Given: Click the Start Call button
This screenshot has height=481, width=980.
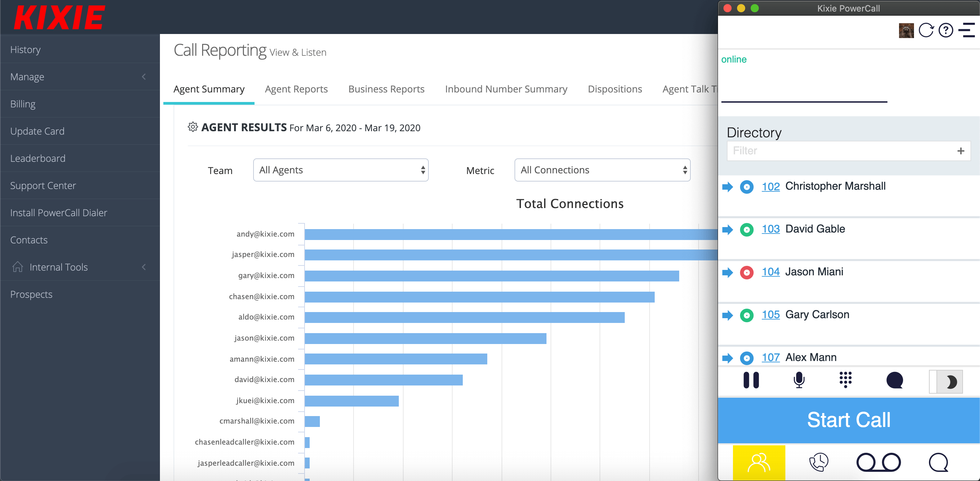Looking at the screenshot, I should (x=848, y=420).
